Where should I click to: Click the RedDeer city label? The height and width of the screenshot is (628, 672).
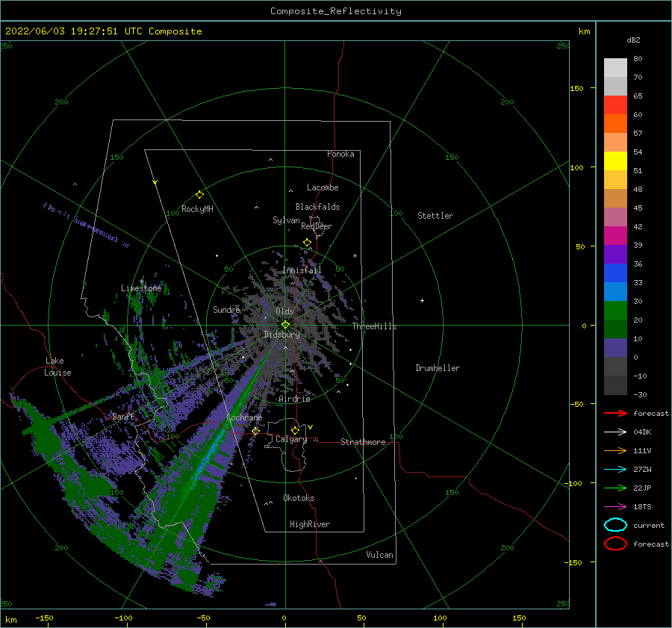point(317,226)
